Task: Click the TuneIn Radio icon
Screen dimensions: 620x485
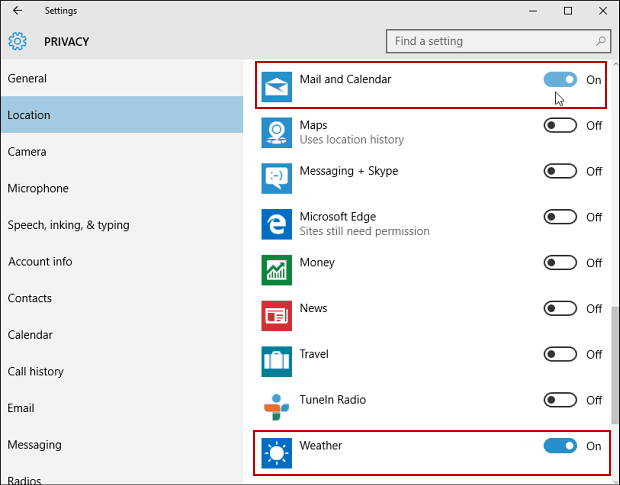Action: tap(276, 407)
